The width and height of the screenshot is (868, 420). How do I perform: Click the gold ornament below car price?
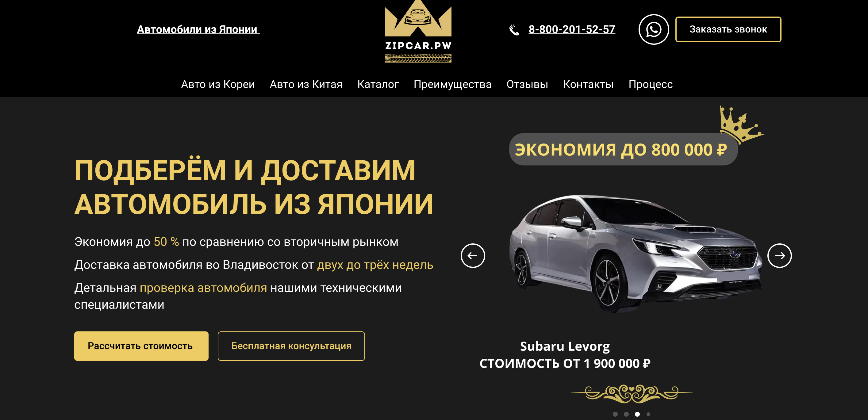632,393
